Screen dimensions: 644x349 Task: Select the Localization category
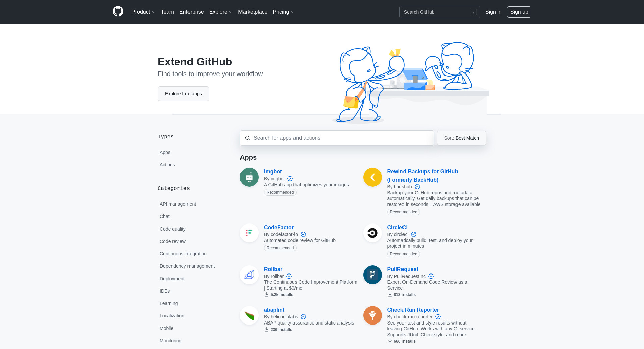pos(172,316)
